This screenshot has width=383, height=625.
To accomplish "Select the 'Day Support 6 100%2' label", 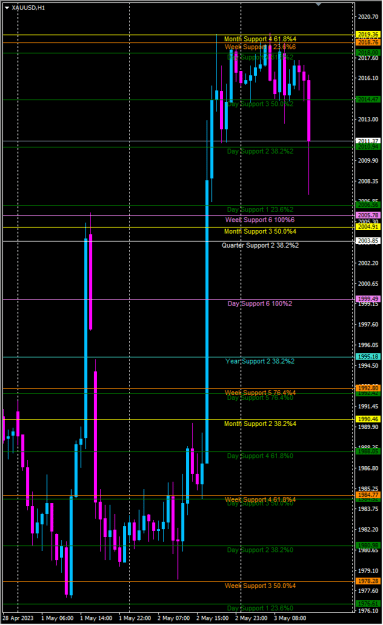I will pos(260,304).
